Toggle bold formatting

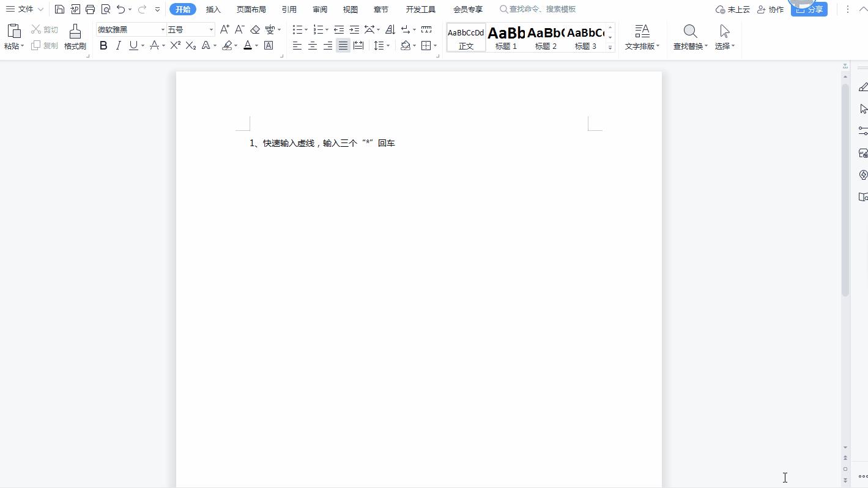coord(103,45)
